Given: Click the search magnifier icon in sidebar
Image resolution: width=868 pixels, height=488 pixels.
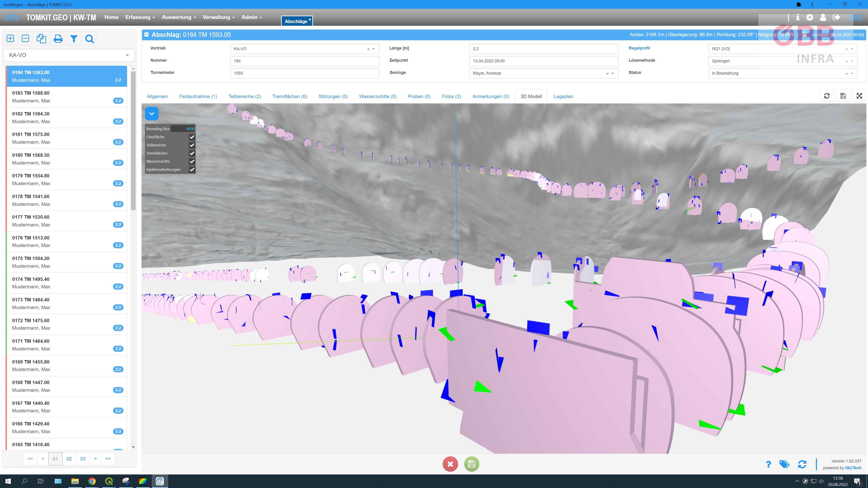Looking at the screenshot, I should 90,38.
